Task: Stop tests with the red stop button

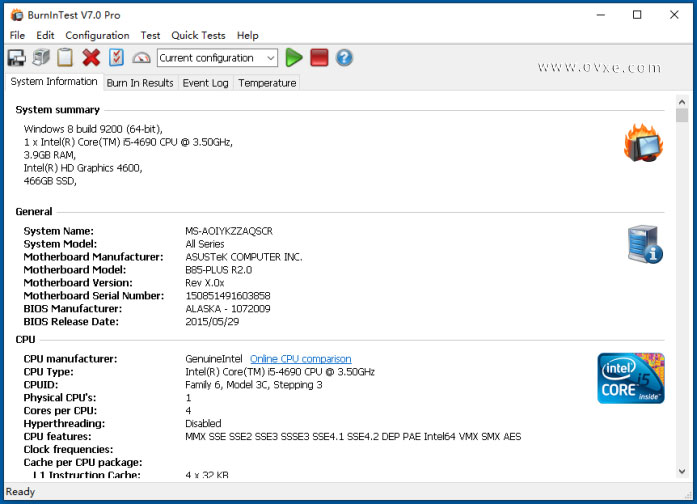Action: (x=319, y=58)
